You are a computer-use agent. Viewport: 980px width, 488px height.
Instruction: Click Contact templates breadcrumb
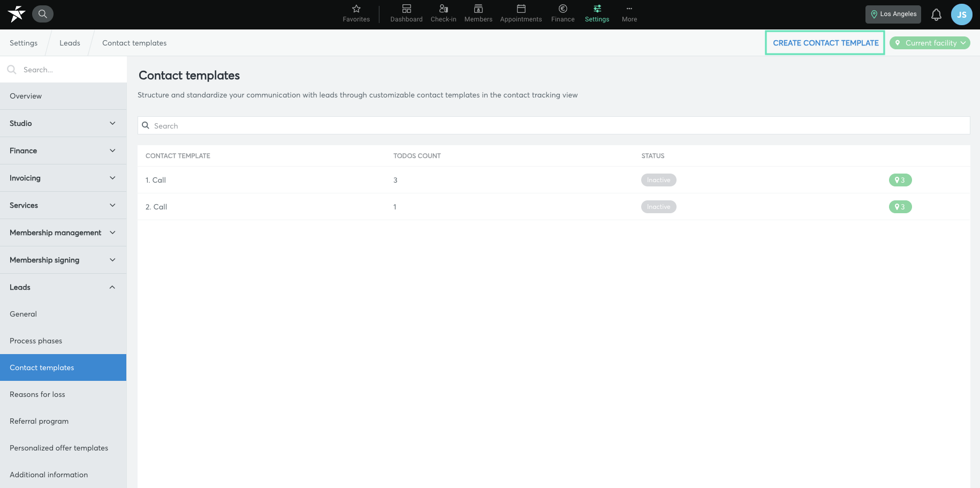point(134,43)
